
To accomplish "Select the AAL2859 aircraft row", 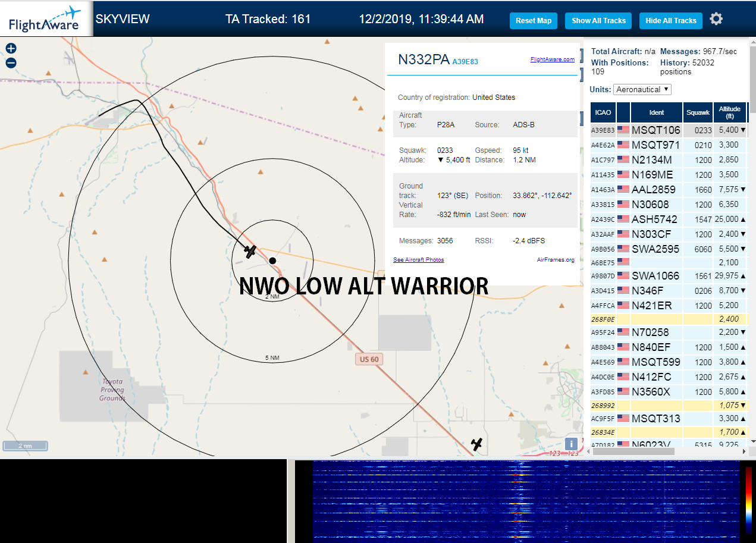I will [669, 190].
